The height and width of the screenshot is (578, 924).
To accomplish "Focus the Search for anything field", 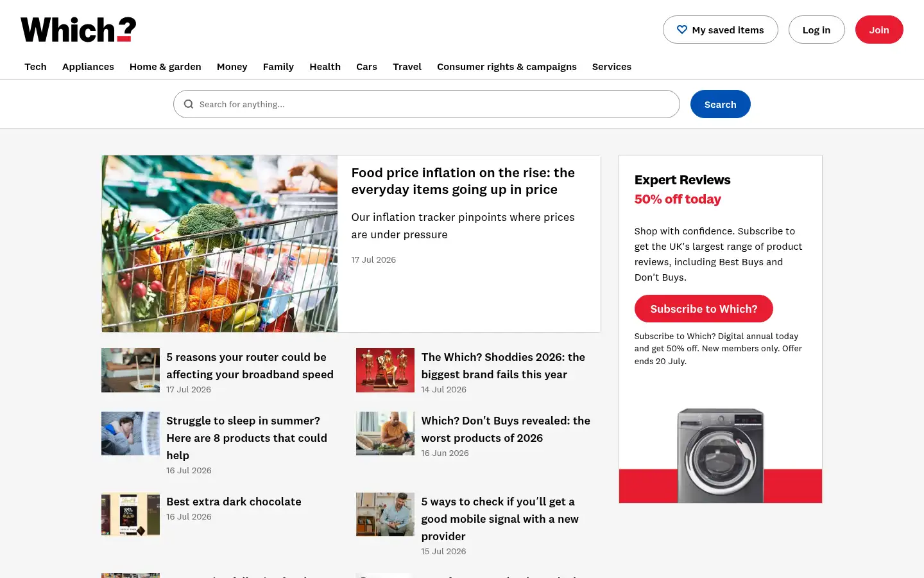I will [x=426, y=104].
